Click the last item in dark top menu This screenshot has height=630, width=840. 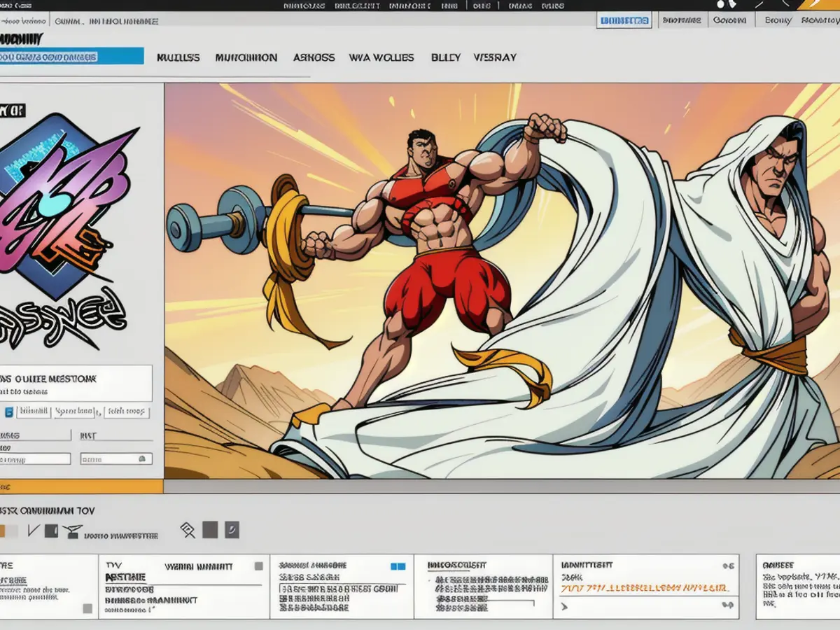tap(553, 6)
